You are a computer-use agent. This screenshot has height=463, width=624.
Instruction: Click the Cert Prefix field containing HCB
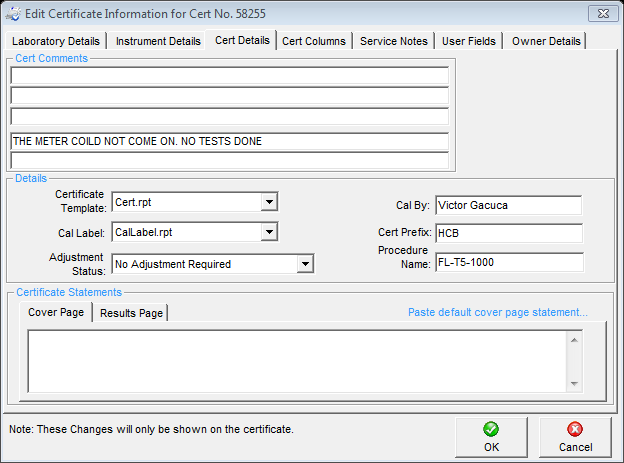[x=508, y=233]
